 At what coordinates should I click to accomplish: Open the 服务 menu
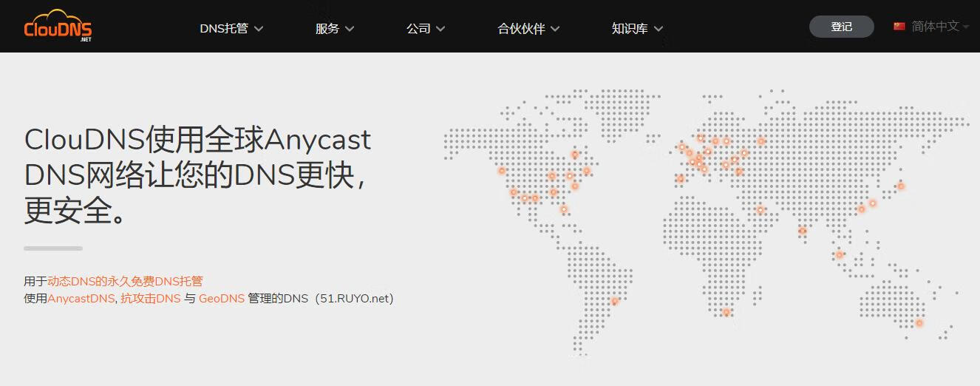(x=335, y=28)
